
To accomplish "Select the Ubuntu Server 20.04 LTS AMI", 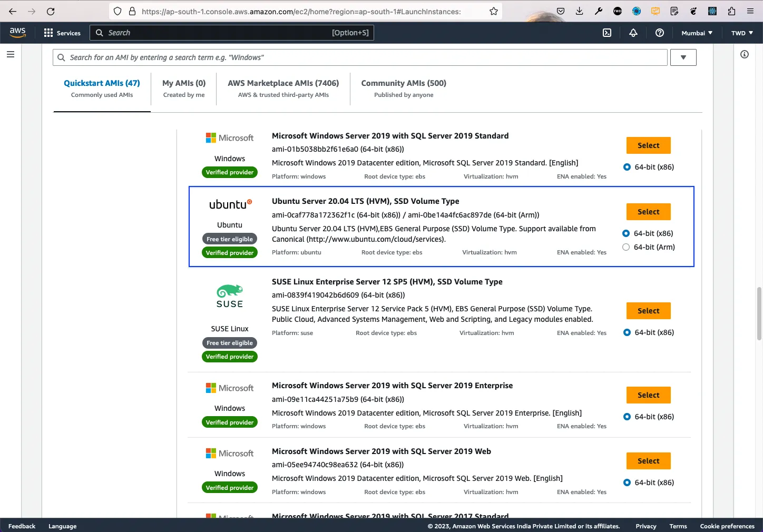I will pos(648,212).
